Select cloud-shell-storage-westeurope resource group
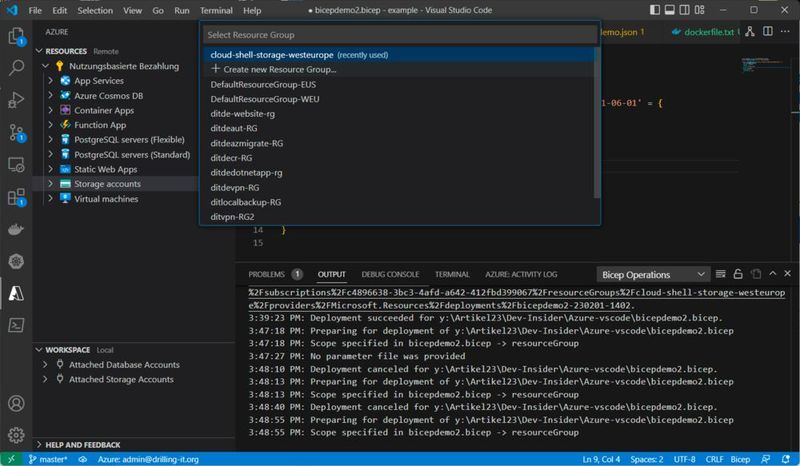Screen dimensions: 800x466 coord(399,55)
